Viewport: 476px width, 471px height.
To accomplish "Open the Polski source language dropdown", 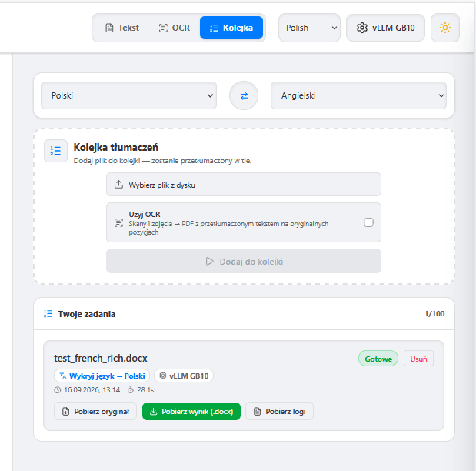I will (x=128, y=95).
